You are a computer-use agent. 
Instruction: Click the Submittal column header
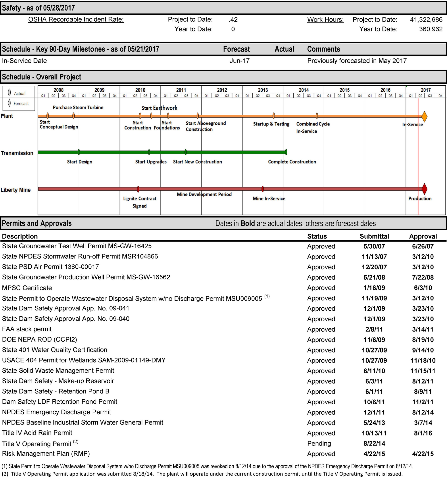(x=374, y=236)
